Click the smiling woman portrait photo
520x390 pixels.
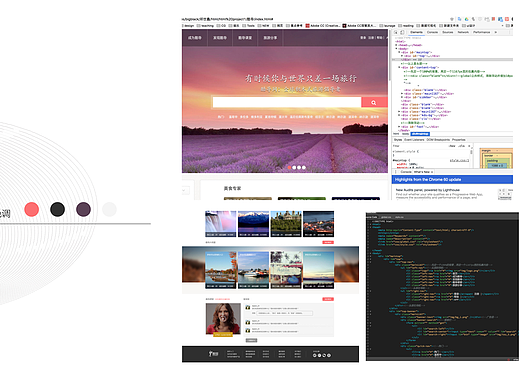pyautogui.click(x=223, y=318)
